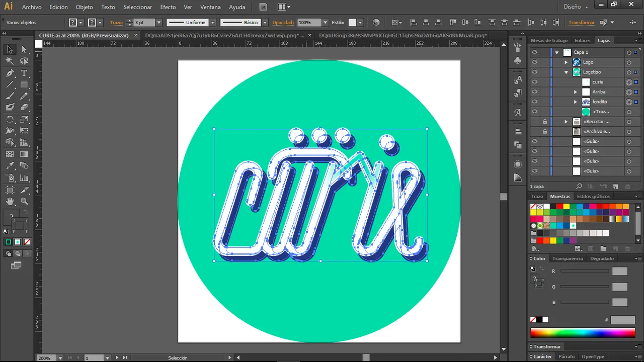Delete selection with Layers trash icon

click(627, 186)
